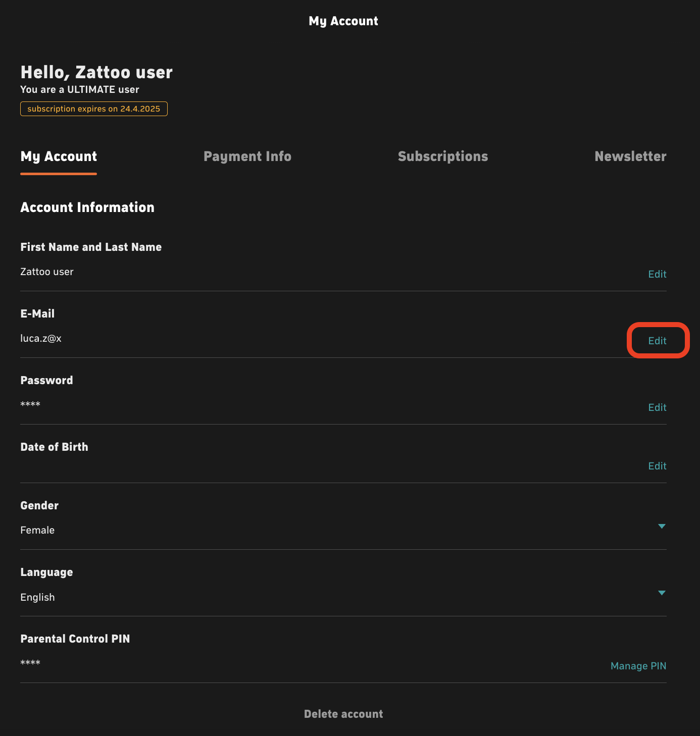Switch to the Payment Info tab

pos(247,156)
